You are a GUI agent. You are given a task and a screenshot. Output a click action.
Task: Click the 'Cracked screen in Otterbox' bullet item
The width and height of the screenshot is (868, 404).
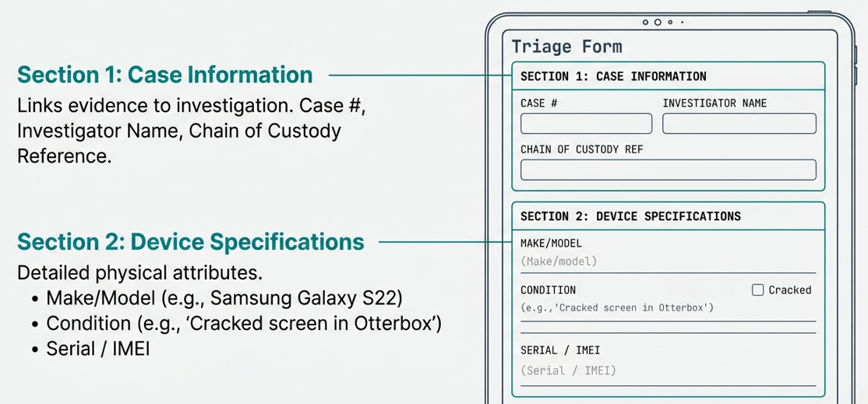(244, 323)
